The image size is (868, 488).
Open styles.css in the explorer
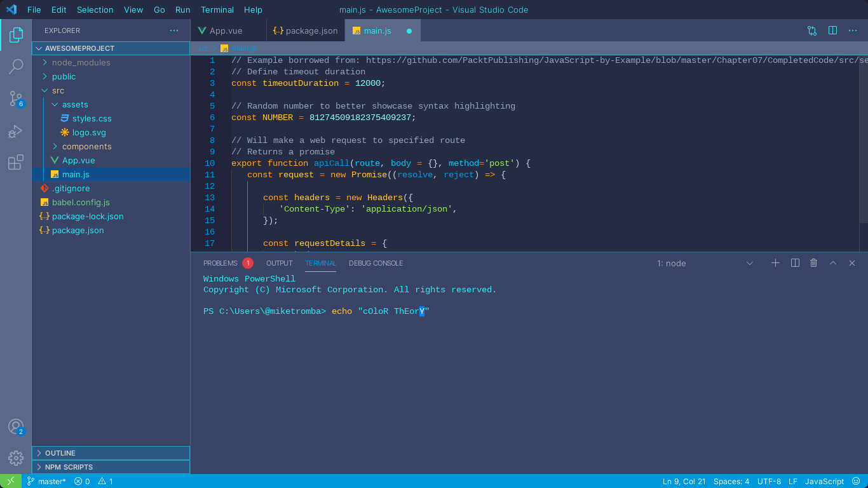(x=111, y=118)
